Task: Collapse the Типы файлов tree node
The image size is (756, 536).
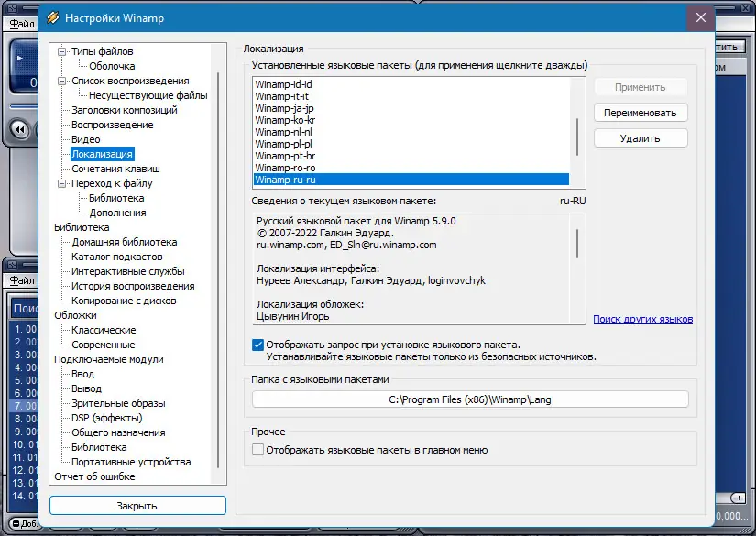Action: pos(62,51)
